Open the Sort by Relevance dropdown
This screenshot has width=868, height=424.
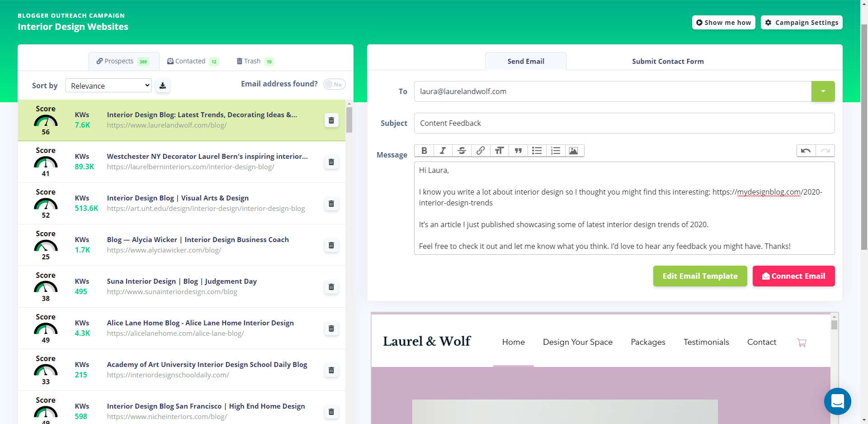tap(108, 85)
